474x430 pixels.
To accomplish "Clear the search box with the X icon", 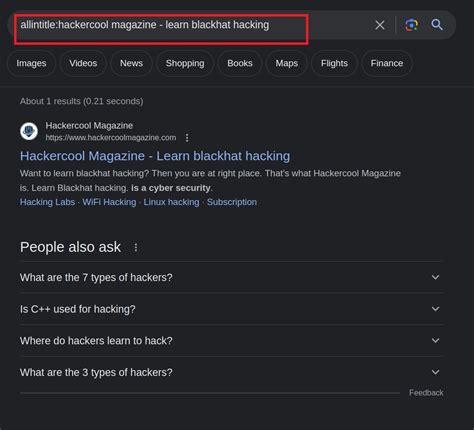I will 380,25.
